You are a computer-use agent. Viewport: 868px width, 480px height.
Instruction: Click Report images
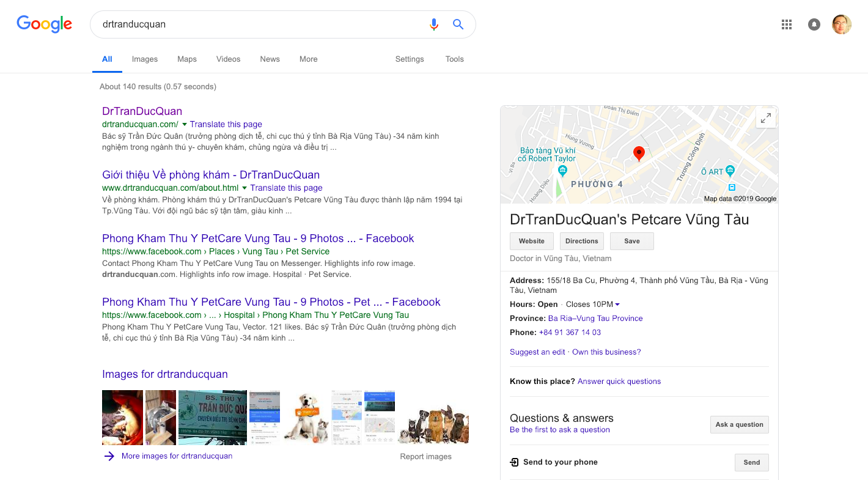[x=426, y=457]
